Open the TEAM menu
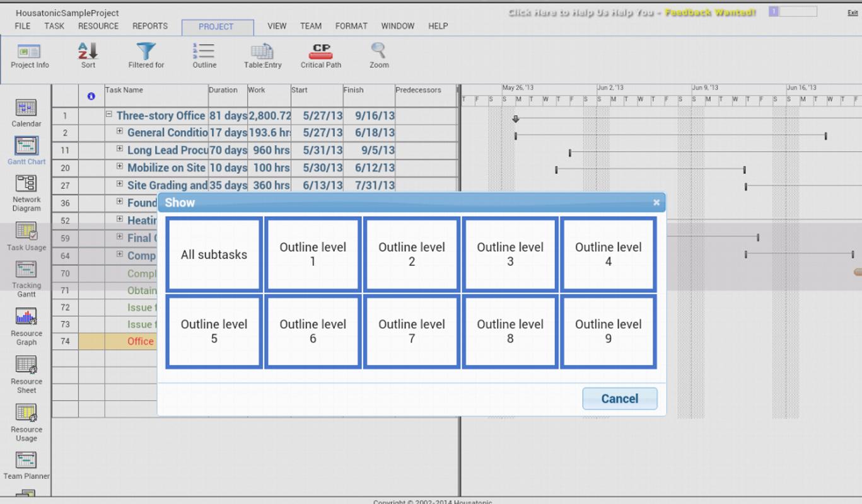Image resolution: width=862 pixels, height=504 pixels. click(311, 26)
